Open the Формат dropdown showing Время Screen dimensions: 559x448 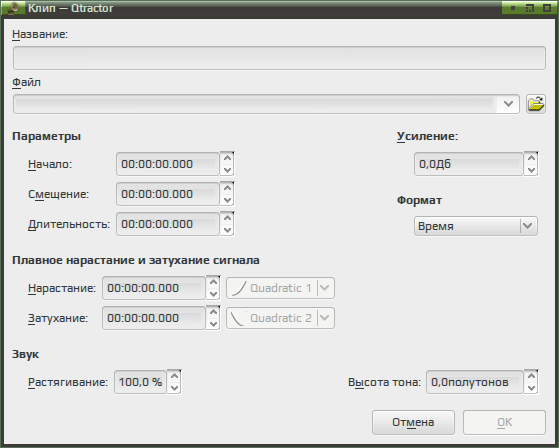coord(476,226)
